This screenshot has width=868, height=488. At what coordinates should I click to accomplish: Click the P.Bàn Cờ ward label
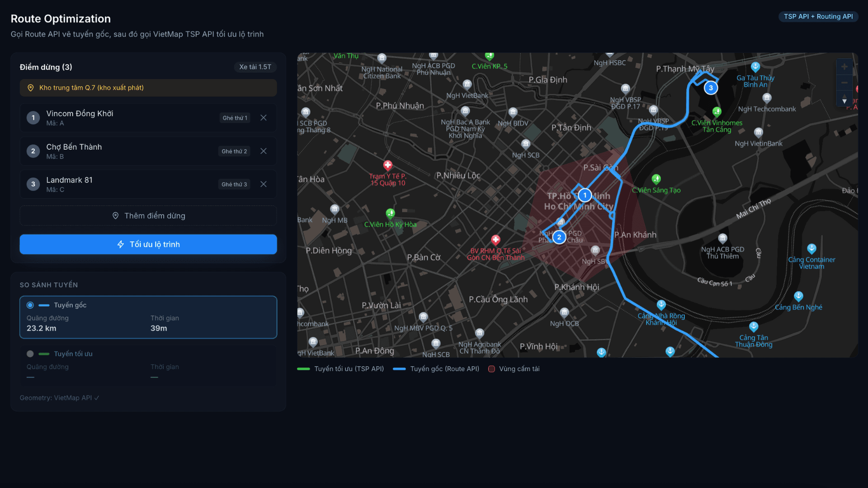coord(424,258)
